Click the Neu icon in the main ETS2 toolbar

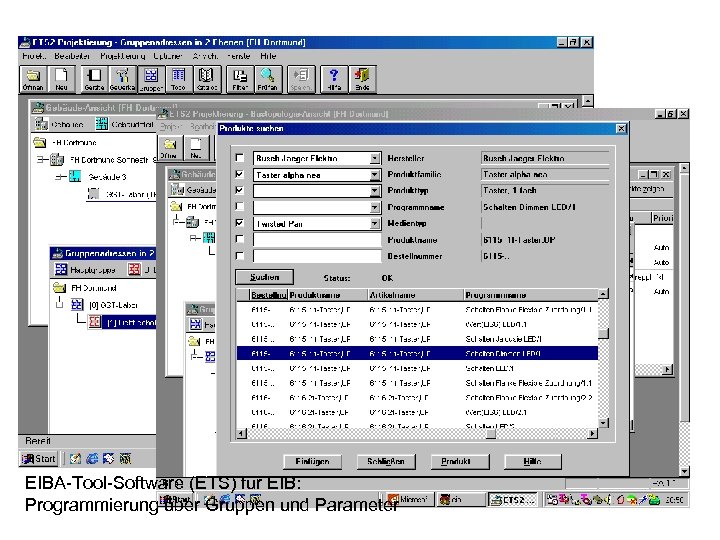click(61, 79)
